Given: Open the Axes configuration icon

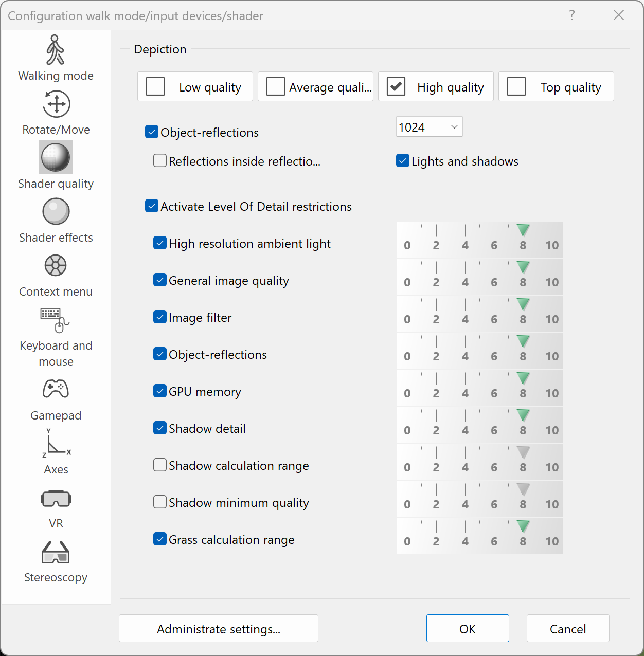Looking at the screenshot, I should click(56, 444).
